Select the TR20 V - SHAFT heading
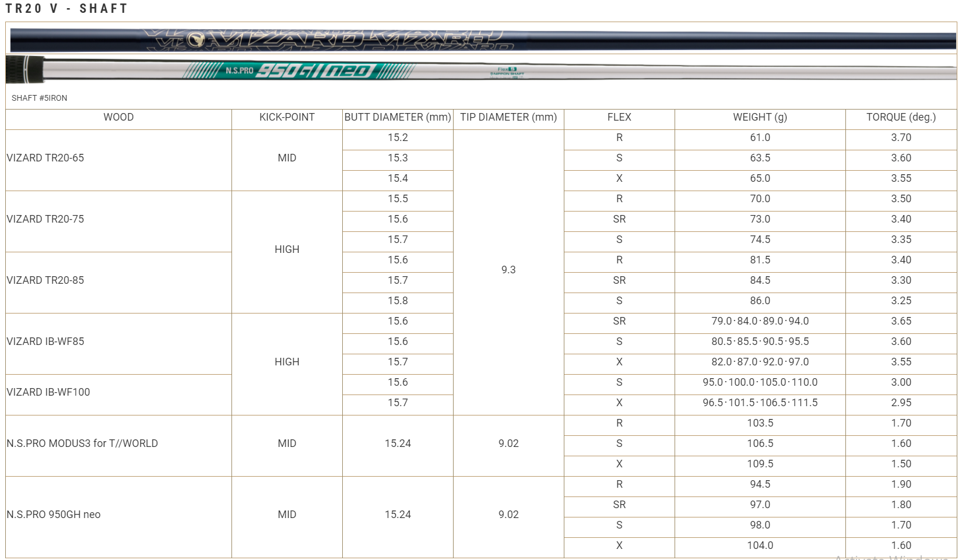The width and height of the screenshot is (962, 560). tap(66, 8)
